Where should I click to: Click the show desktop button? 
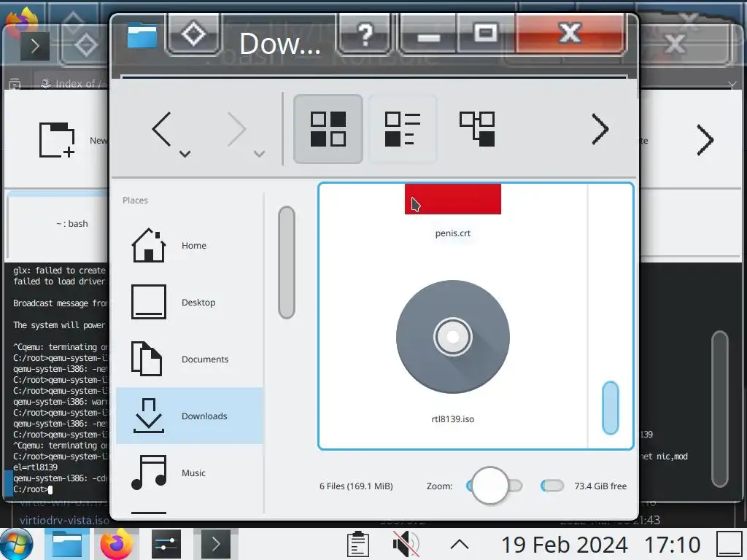731,544
